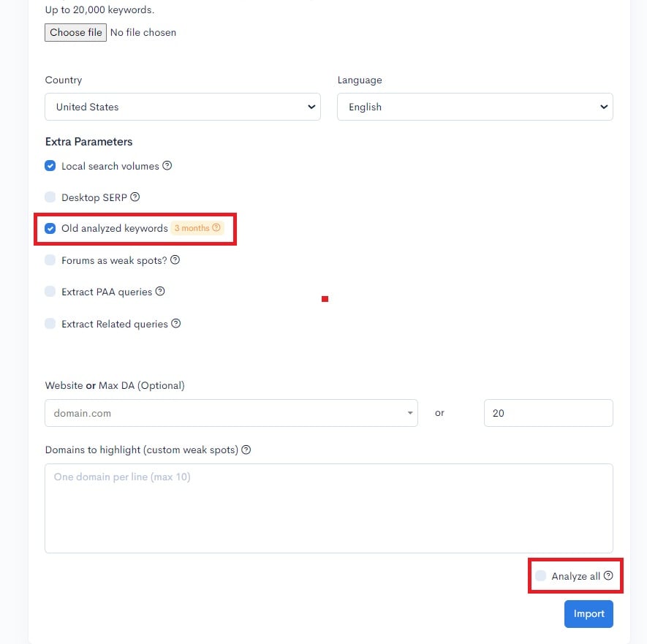Click help icon next to Domains to highlight
Image resolution: width=647 pixels, height=644 pixels.
(x=246, y=450)
